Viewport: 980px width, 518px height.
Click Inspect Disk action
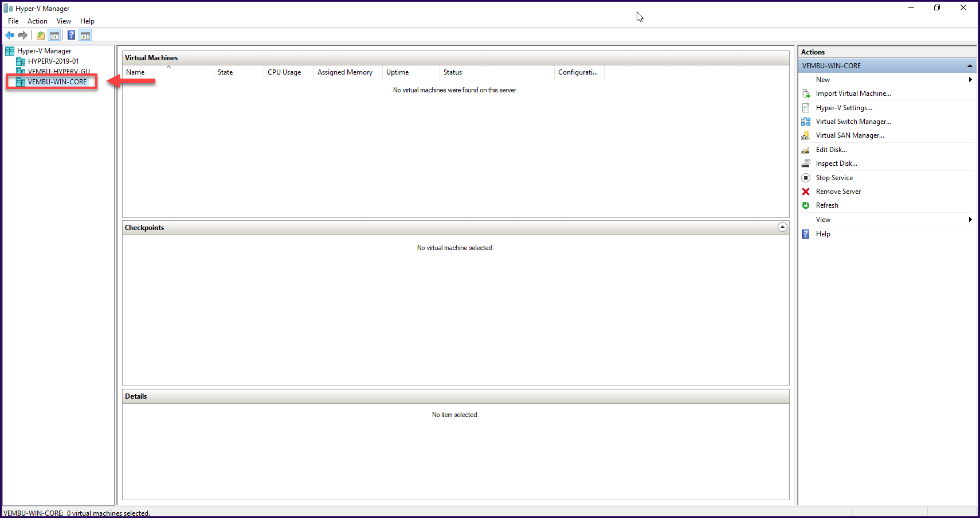pyautogui.click(x=836, y=163)
